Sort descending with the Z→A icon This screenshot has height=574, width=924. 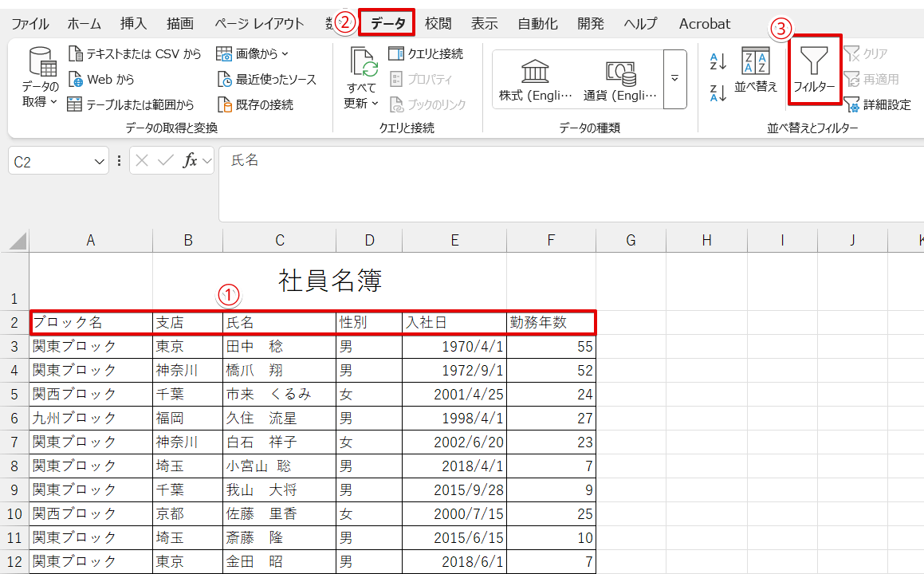(x=718, y=93)
